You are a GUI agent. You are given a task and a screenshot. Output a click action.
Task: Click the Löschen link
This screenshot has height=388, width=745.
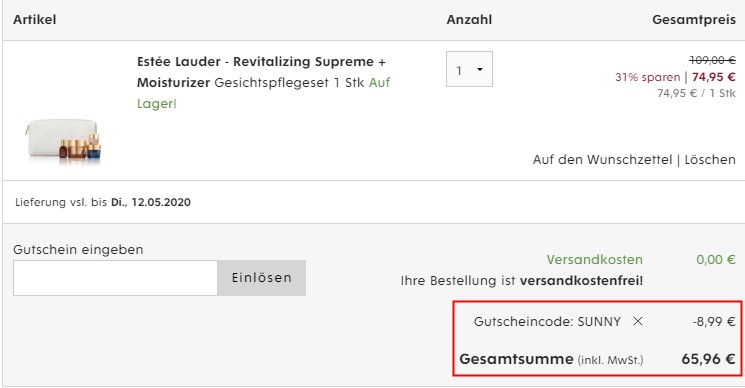[710, 160]
